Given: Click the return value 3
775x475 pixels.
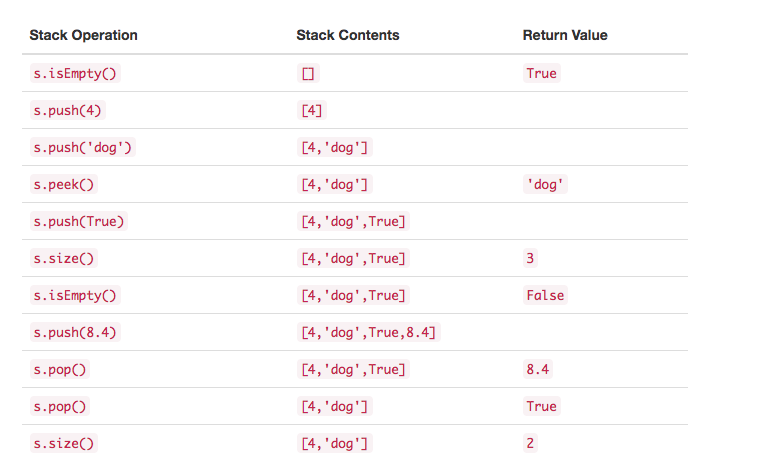Looking at the screenshot, I should point(530,258).
